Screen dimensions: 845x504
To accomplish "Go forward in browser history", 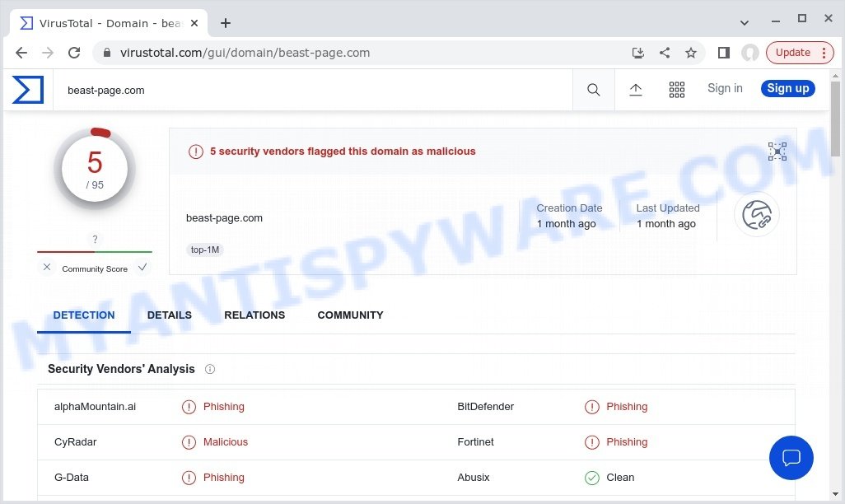I will (48, 53).
